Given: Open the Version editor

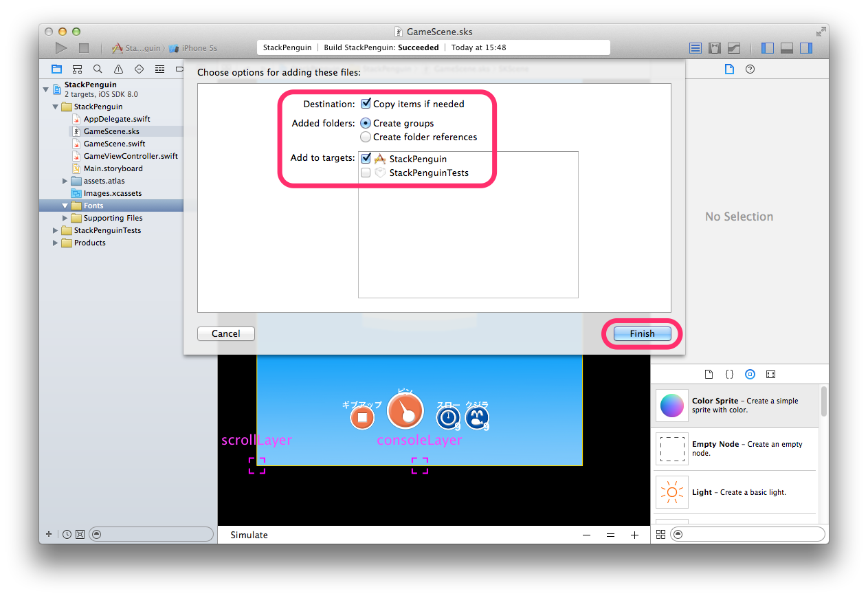Looking at the screenshot, I should 734,48.
